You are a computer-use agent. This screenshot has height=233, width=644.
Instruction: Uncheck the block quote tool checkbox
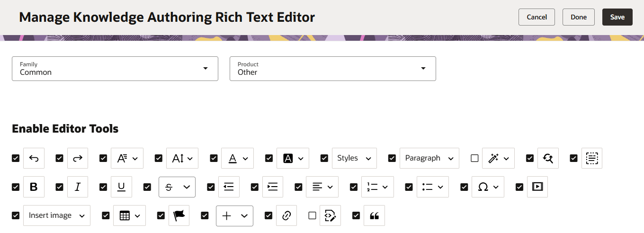click(x=356, y=215)
